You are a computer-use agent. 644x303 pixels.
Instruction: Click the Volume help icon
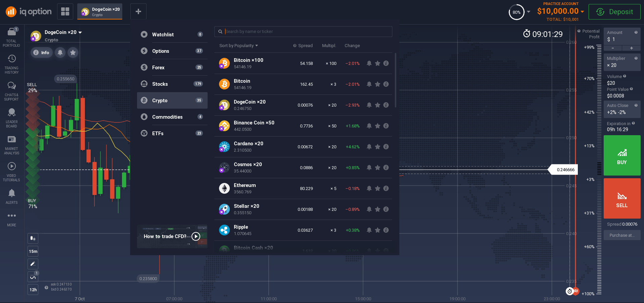click(x=625, y=76)
